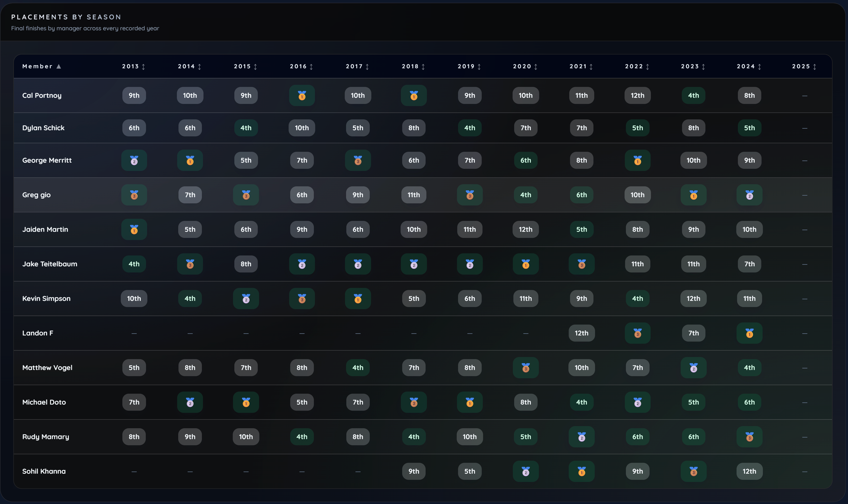Click George Merritt's 2014 gold medal

[190, 160]
